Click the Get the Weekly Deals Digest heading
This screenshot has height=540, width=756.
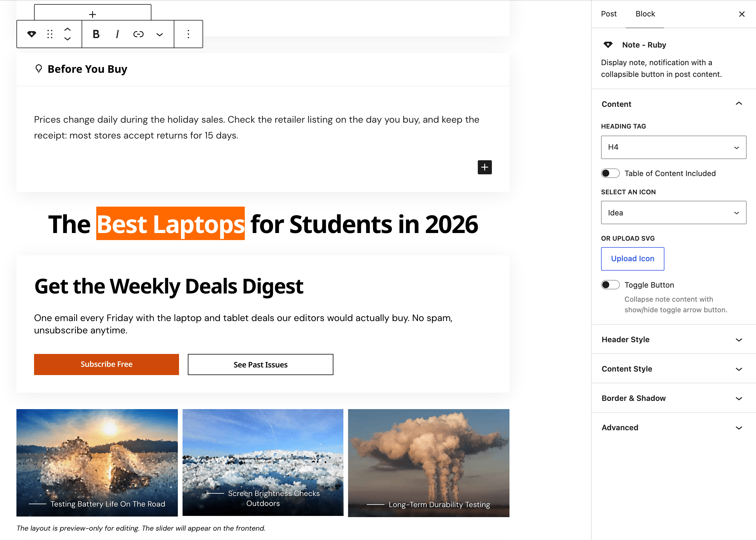coord(169,286)
